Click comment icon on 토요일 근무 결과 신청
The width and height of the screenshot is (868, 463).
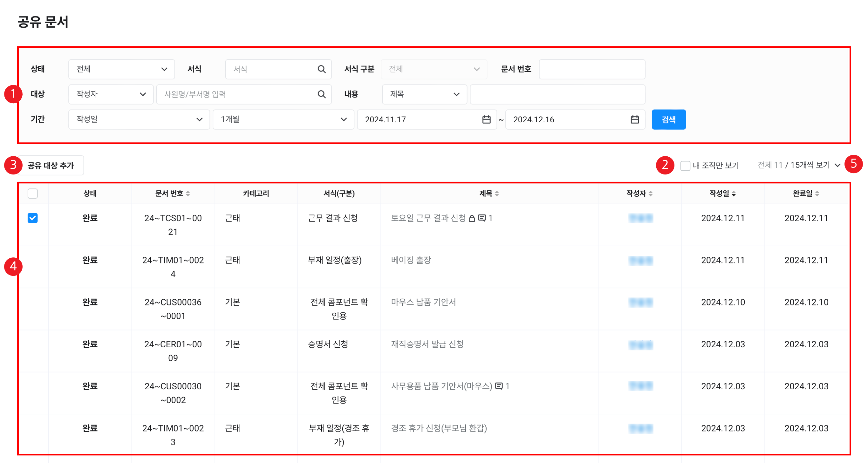coord(482,218)
